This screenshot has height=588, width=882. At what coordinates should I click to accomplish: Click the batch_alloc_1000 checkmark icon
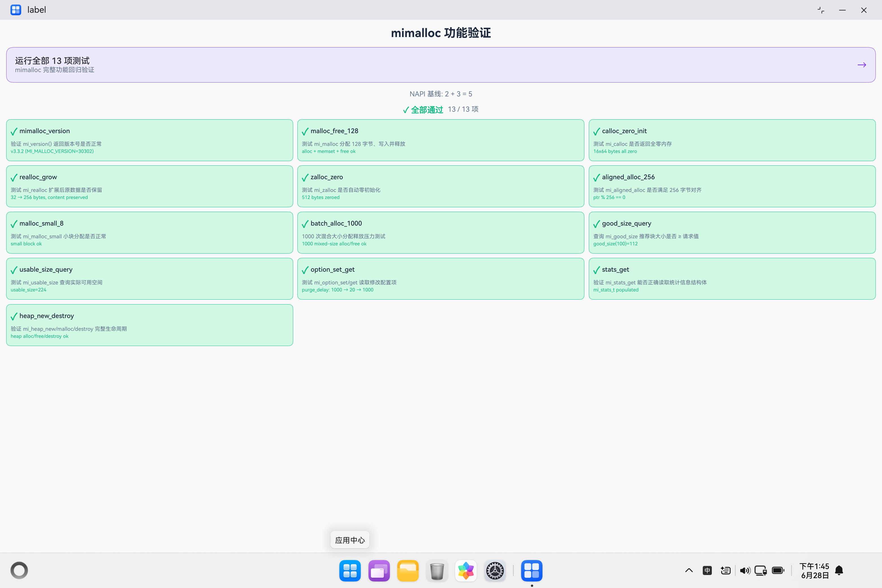click(x=305, y=224)
